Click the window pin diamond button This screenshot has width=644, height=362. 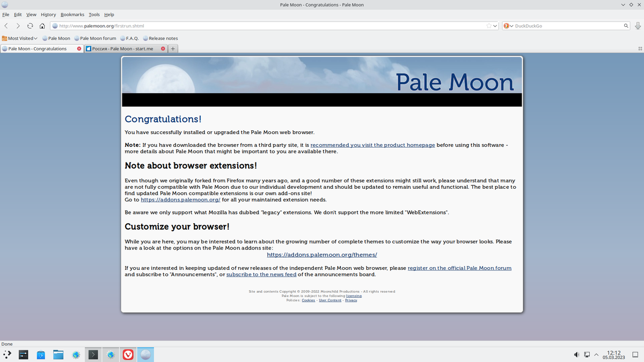click(631, 5)
